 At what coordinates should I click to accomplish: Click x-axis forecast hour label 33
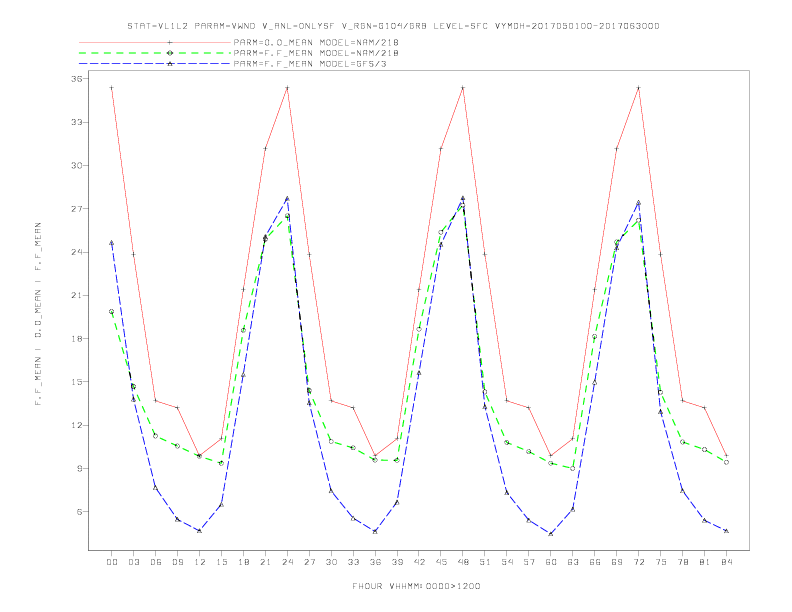pyautogui.click(x=353, y=562)
